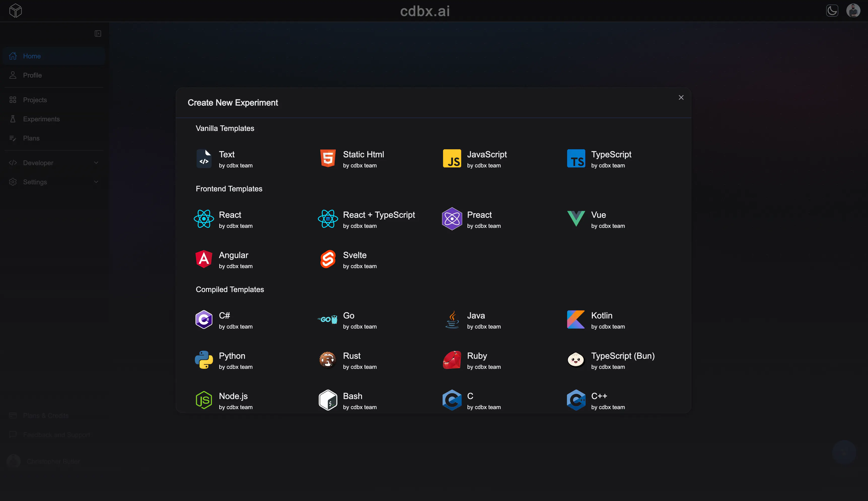Click the Rust gear crab icon
Image resolution: width=868 pixels, height=501 pixels.
[x=328, y=360]
